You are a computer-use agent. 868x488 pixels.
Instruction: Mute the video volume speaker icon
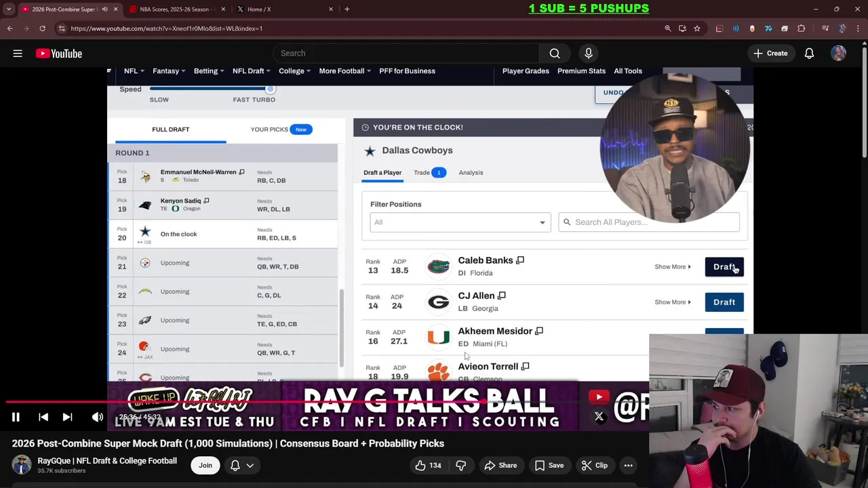point(98,418)
